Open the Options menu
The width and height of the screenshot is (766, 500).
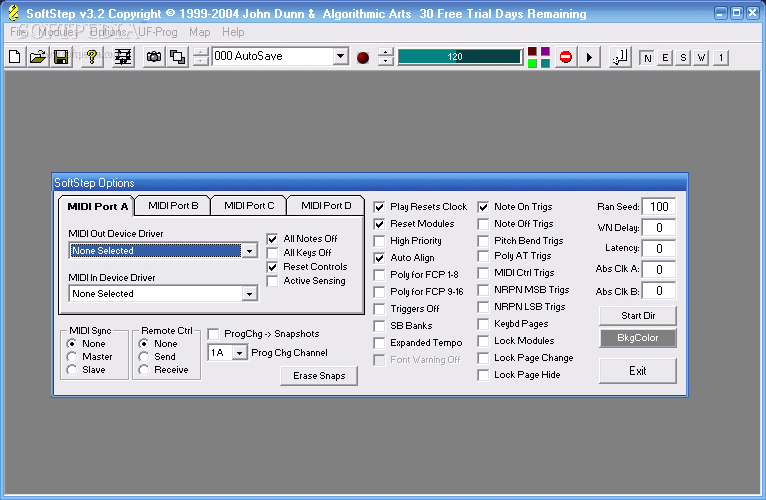[x=108, y=32]
